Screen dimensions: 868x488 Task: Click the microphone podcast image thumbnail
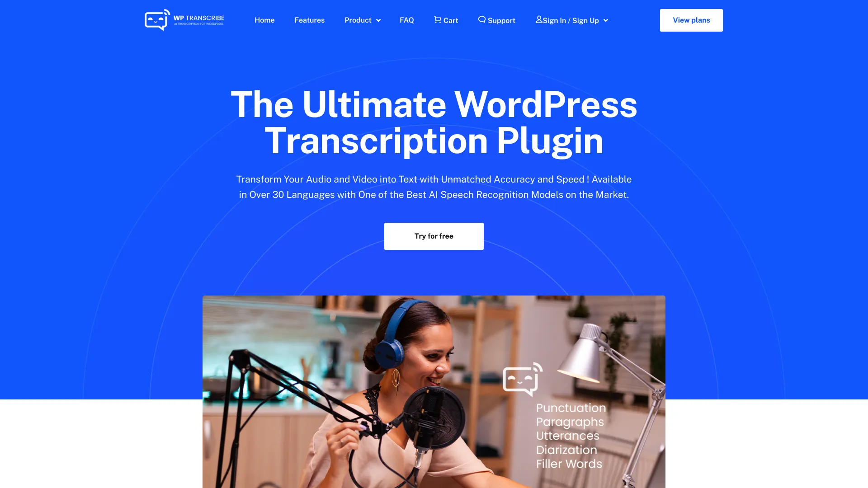(434, 391)
